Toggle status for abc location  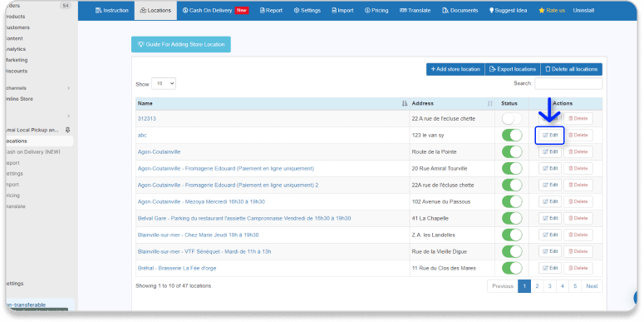click(512, 135)
